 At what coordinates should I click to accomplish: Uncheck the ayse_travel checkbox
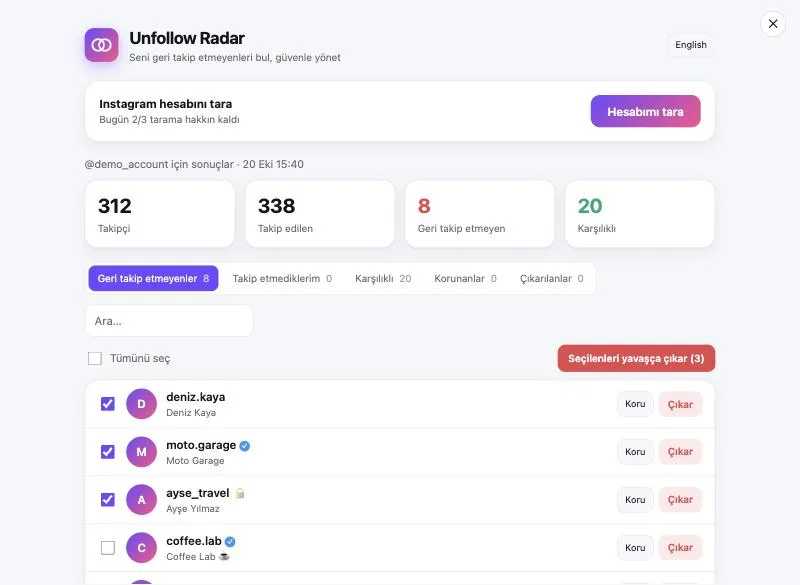pos(108,500)
